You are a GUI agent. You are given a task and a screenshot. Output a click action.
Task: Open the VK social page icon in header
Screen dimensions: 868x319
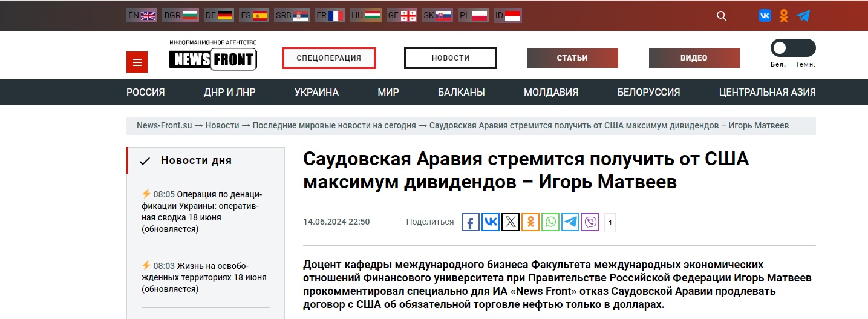point(765,16)
